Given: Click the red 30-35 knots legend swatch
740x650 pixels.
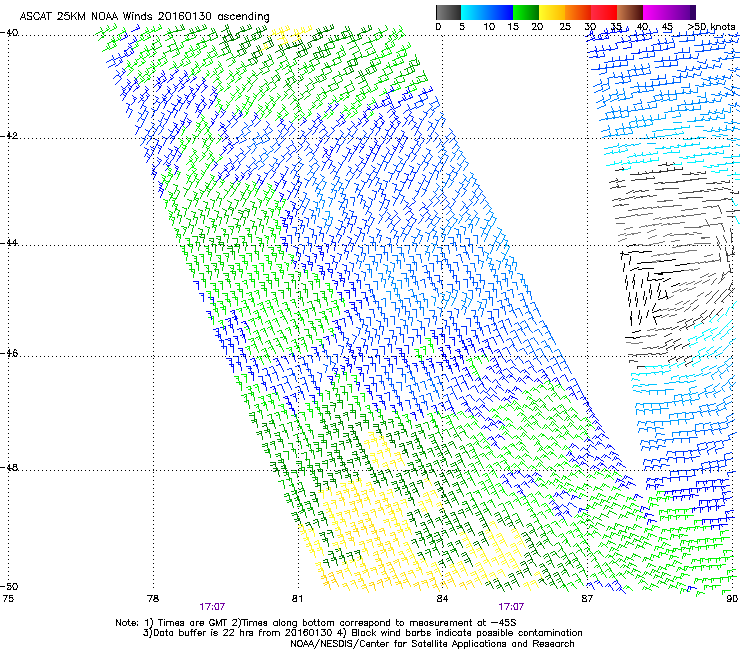Looking at the screenshot, I should pyautogui.click(x=604, y=12).
